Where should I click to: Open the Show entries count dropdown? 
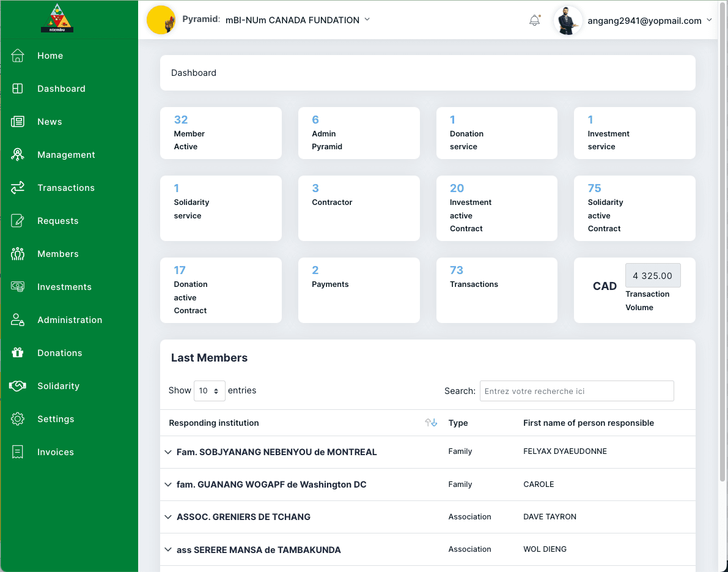[209, 391]
